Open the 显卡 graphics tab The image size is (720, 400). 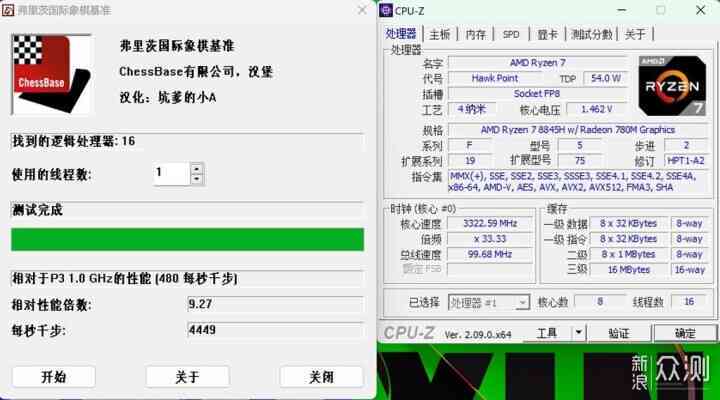point(547,34)
